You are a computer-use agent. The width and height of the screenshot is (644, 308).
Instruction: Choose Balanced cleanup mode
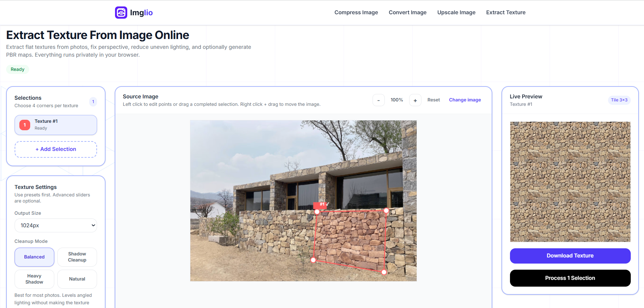pyautogui.click(x=34, y=257)
